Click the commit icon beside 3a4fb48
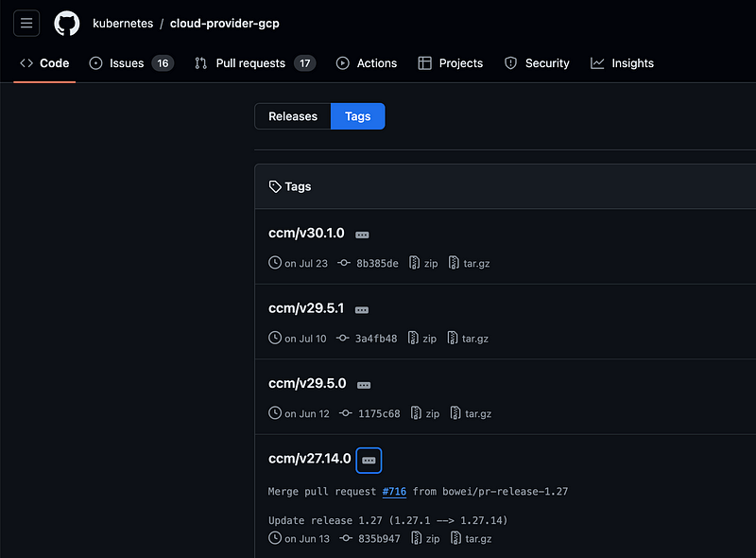The width and height of the screenshot is (756, 558). click(343, 338)
